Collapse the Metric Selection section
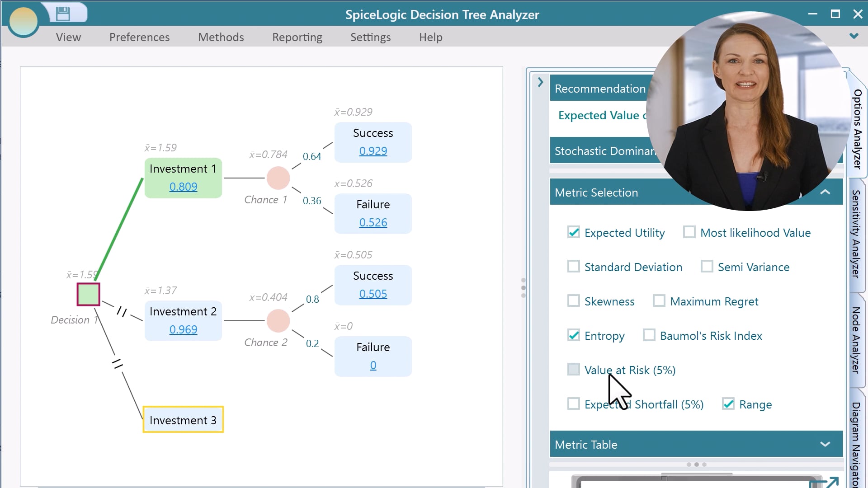The width and height of the screenshot is (868, 488). pyautogui.click(x=825, y=192)
